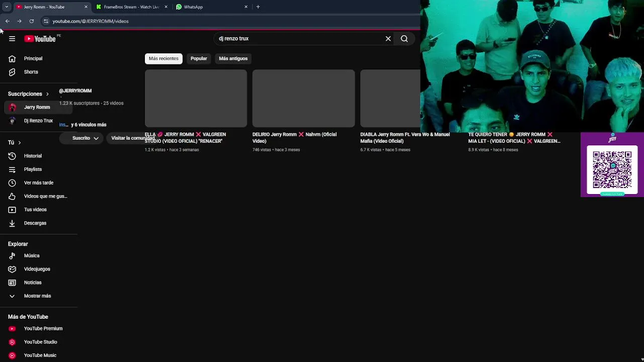Open ELLA Jerry Romm video title
This screenshot has height=362, width=644.
tap(185, 138)
